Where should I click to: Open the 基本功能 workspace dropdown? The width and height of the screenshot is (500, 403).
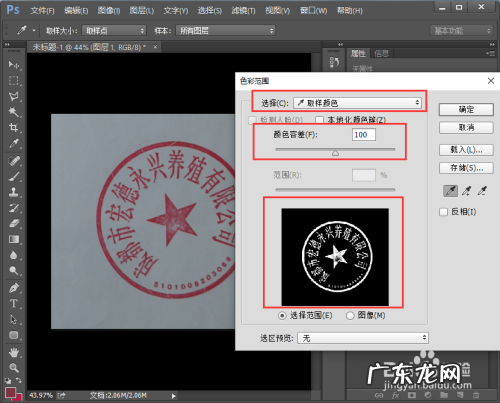[x=462, y=31]
